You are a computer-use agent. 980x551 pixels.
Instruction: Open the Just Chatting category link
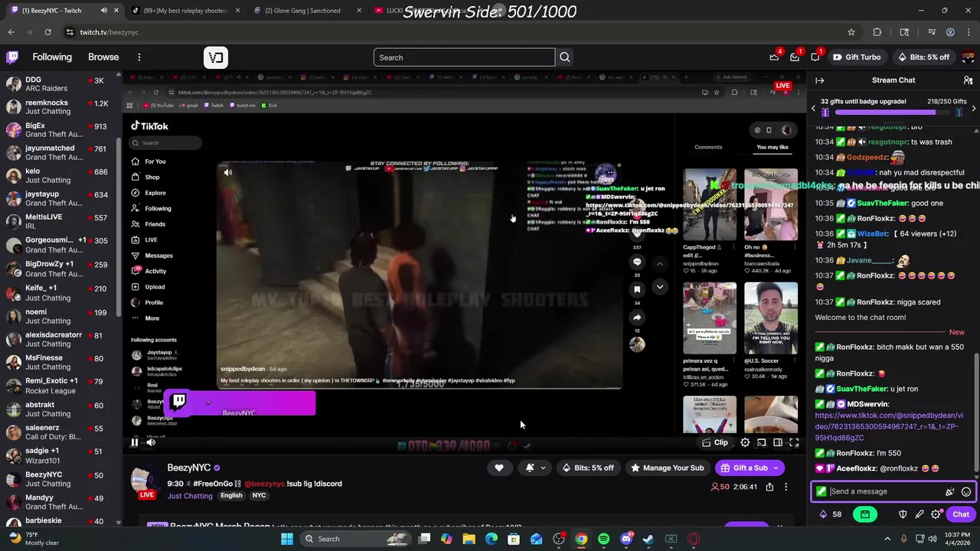coord(190,496)
